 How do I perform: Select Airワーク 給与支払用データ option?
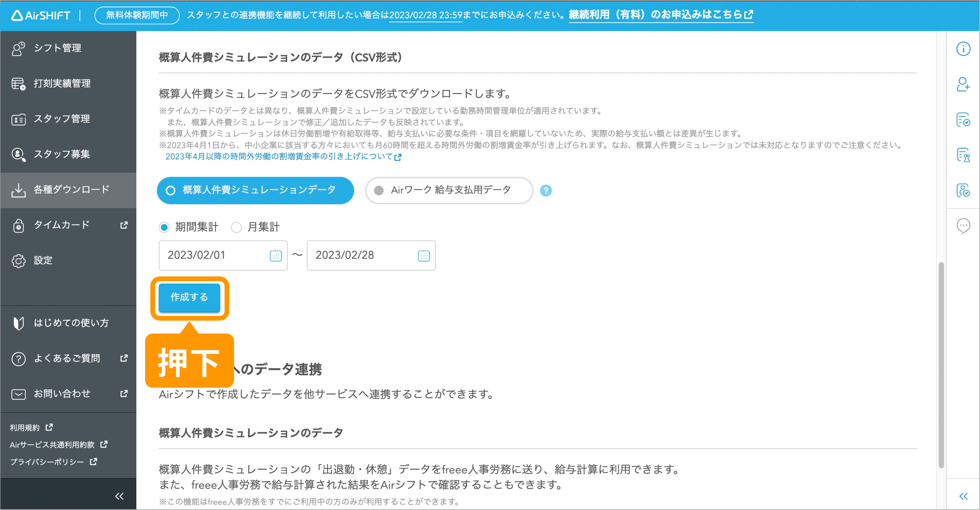449,190
